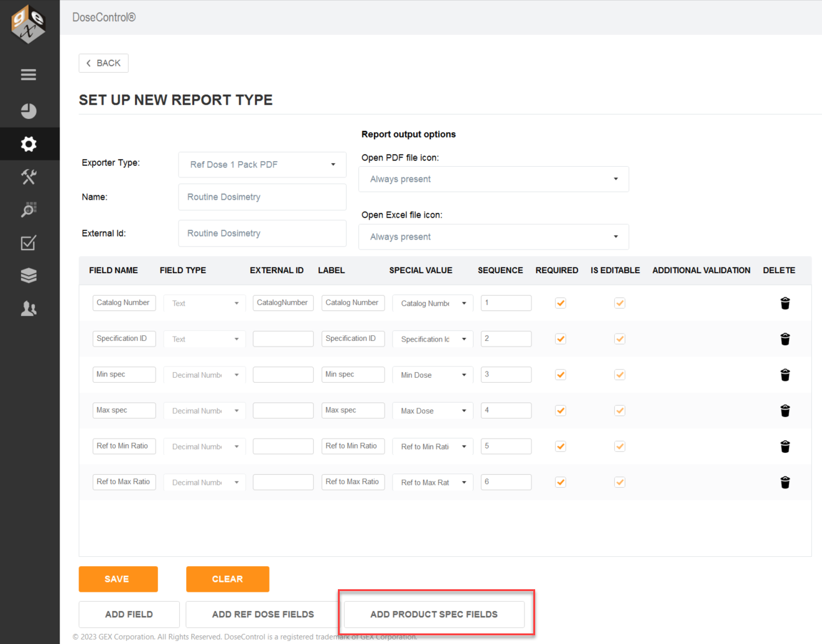Delete the Catalog Number field row

click(785, 303)
